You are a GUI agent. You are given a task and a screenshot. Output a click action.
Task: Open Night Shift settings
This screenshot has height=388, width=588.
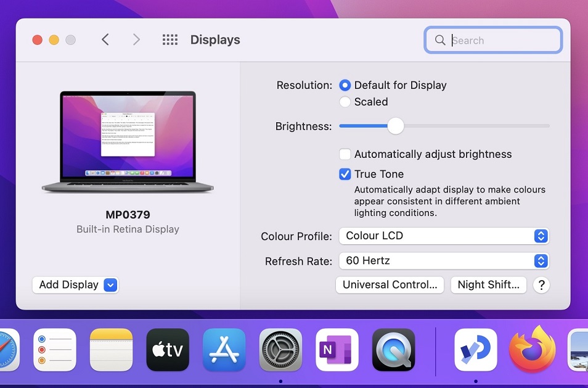pyautogui.click(x=489, y=285)
